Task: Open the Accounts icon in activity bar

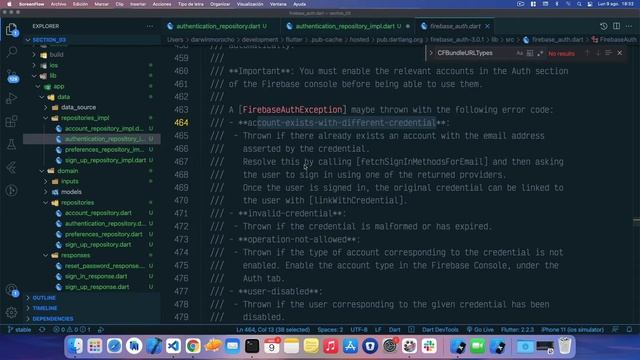Action: pyautogui.click(x=12, y=290)
